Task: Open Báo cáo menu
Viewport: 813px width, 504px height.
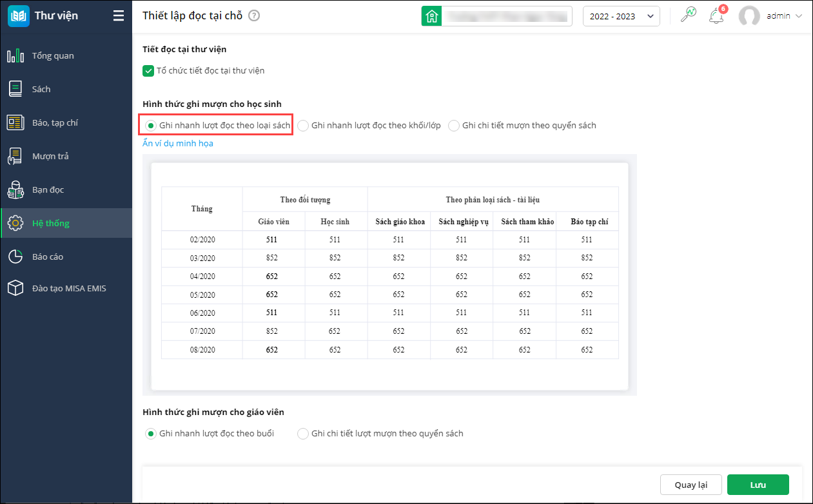Action: [x=66, y=257]
